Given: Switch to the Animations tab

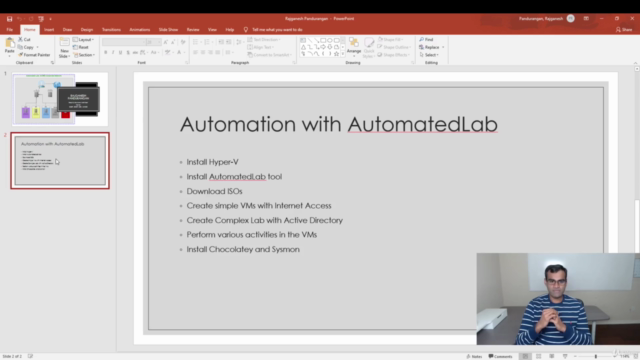Looking at the screenshot, I should (x=140, y=30).
